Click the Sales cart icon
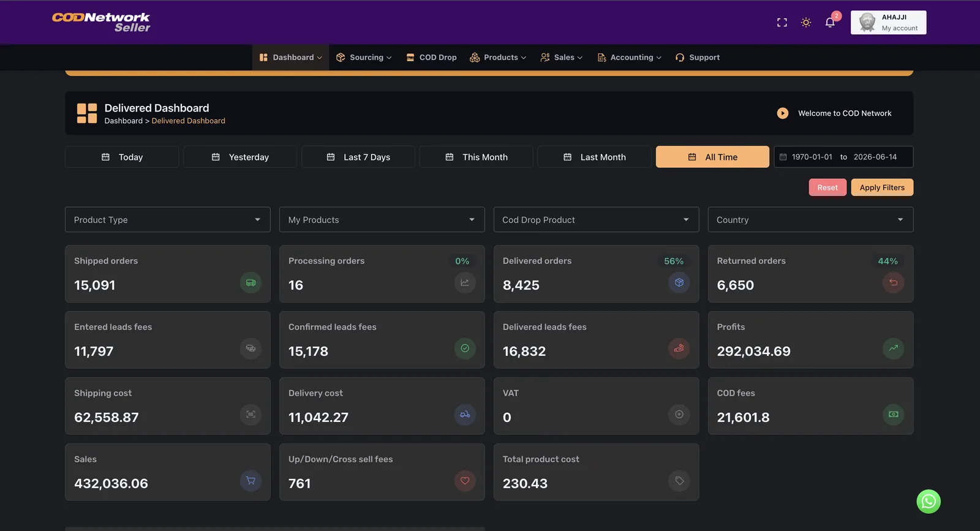The height and width of the screenshot is (531, 980). [x=251, y=481]
